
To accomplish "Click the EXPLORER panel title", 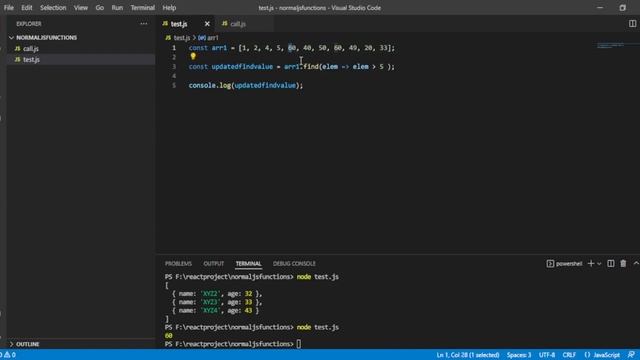I will click(x=29, y=24).
